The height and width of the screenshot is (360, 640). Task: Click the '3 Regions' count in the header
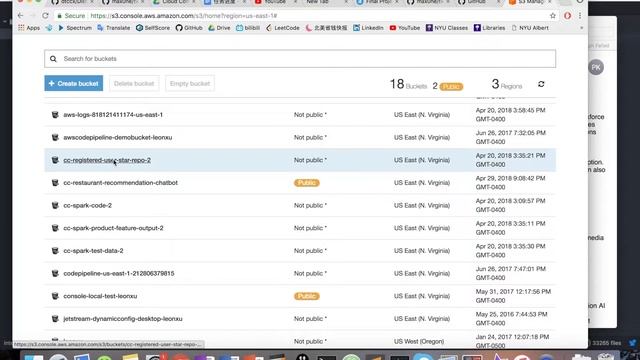[507, 84]
